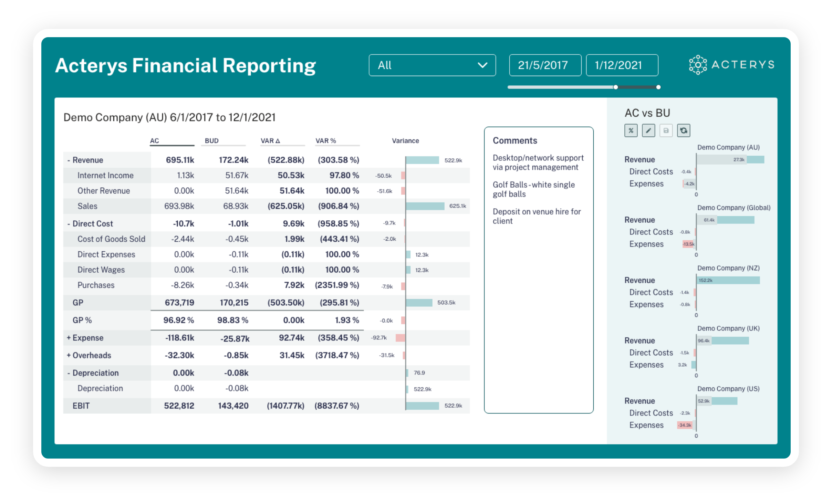The width and height of the screenshot is (832, 504).
Task: Select the Cost of Goods Sold row label
Action: pyautogui.click(x=111, y=239)
